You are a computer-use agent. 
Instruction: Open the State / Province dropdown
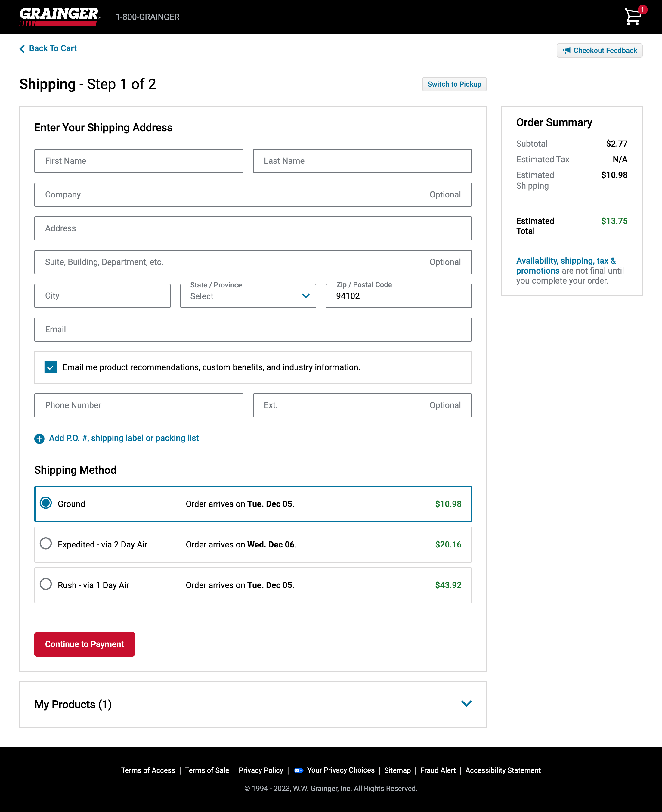tap(248, 296)
